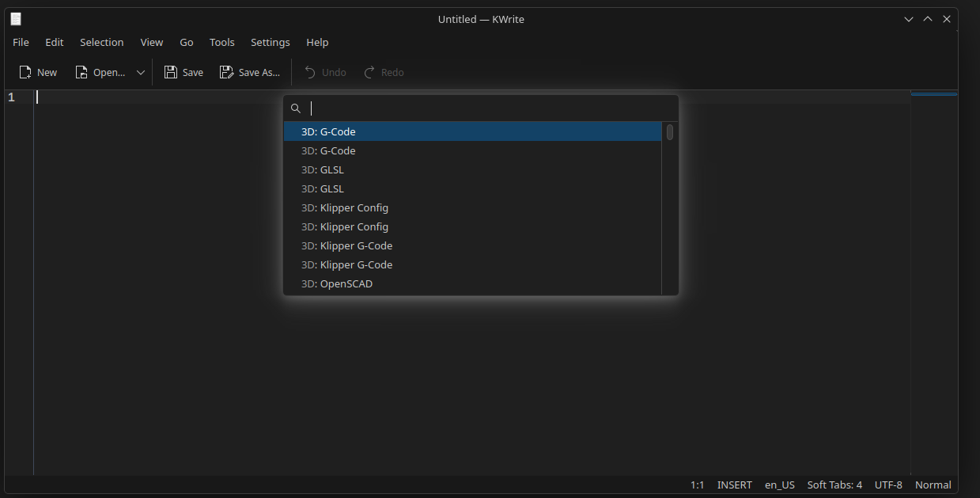Click the Open file icon
This screenshot has height=498, width=980.
click(81, 72)
